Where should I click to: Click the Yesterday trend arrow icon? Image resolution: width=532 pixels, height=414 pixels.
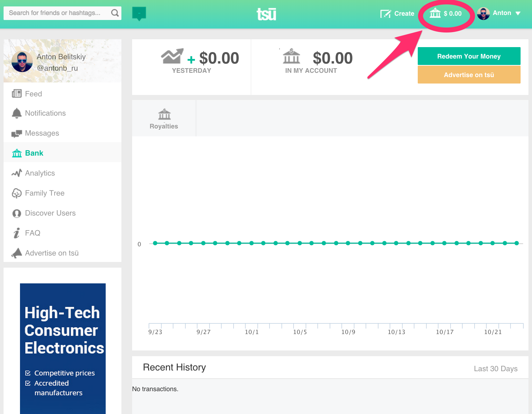(172, 56)
